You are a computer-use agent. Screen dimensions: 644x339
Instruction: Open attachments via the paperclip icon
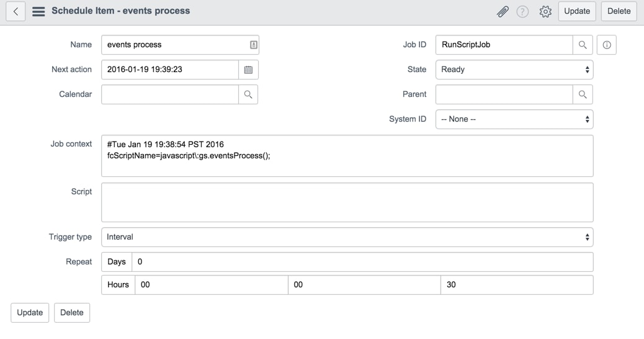503,12
